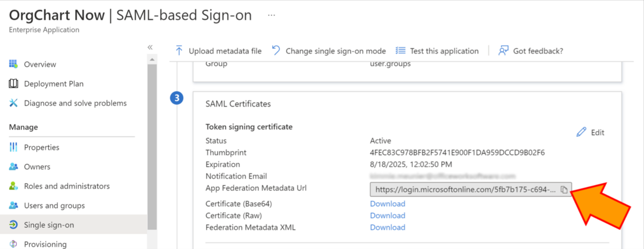
Task: Open Properties under Manage
Action: coord(42,147)
